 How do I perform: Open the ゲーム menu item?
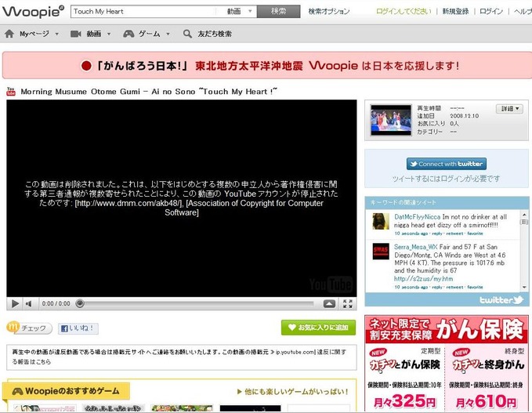tap(150, 34)
